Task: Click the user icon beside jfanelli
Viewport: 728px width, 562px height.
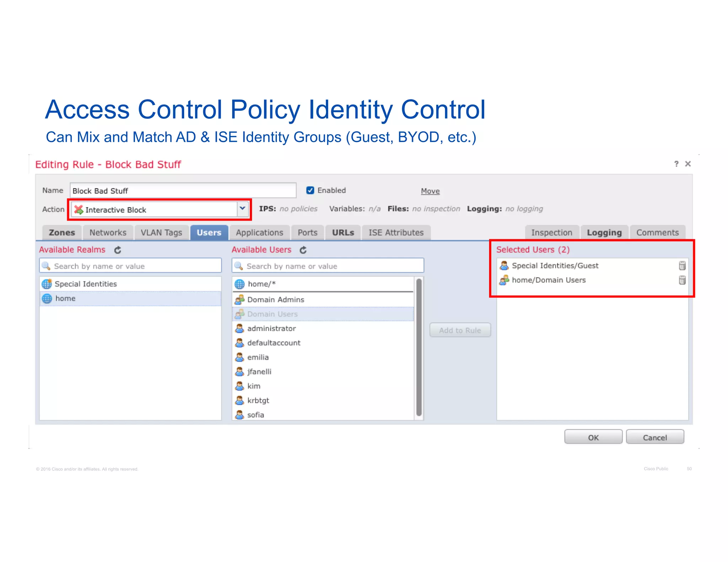Action: tap(240, 372)
